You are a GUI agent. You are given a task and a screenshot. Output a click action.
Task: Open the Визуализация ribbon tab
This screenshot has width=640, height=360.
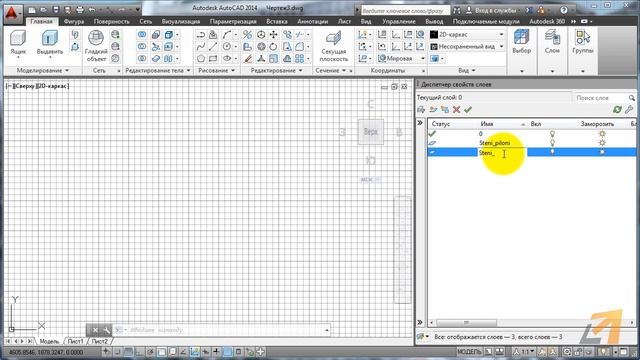click(181, 21)
